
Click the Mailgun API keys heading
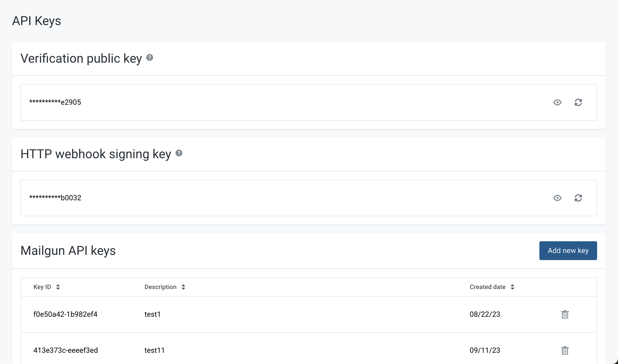tap(68, 250)
